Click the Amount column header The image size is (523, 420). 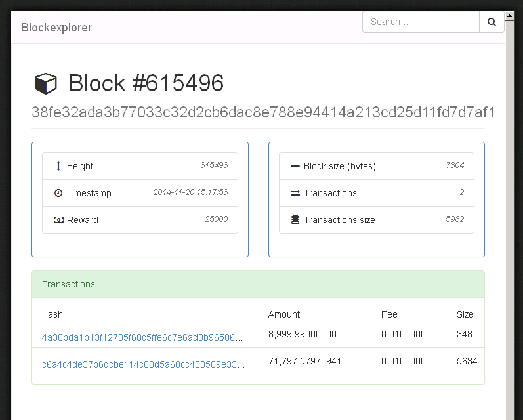[284, 314]
